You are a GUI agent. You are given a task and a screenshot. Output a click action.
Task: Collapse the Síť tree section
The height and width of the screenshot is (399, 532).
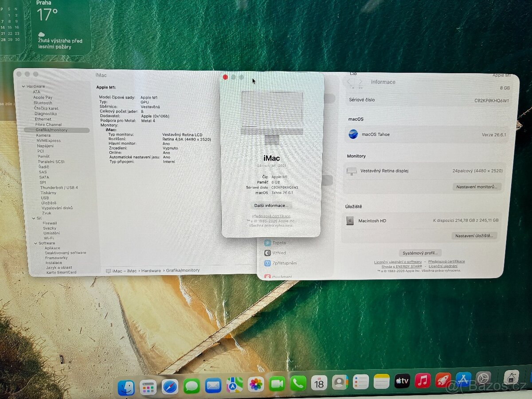(x=34, y=218)
